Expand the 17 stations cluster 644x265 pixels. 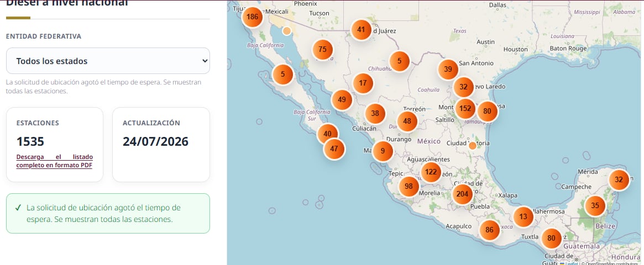point(363,83)
